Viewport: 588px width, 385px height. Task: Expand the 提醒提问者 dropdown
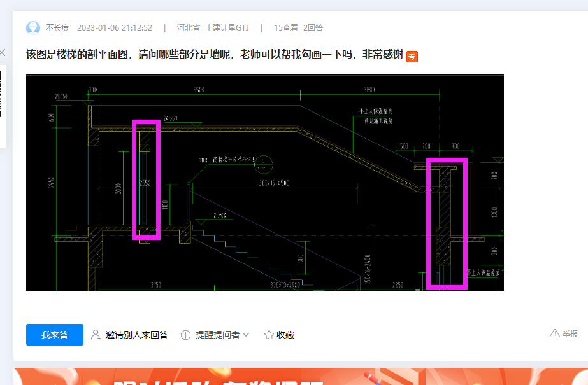pyautogui.click(x=246, y=335)
